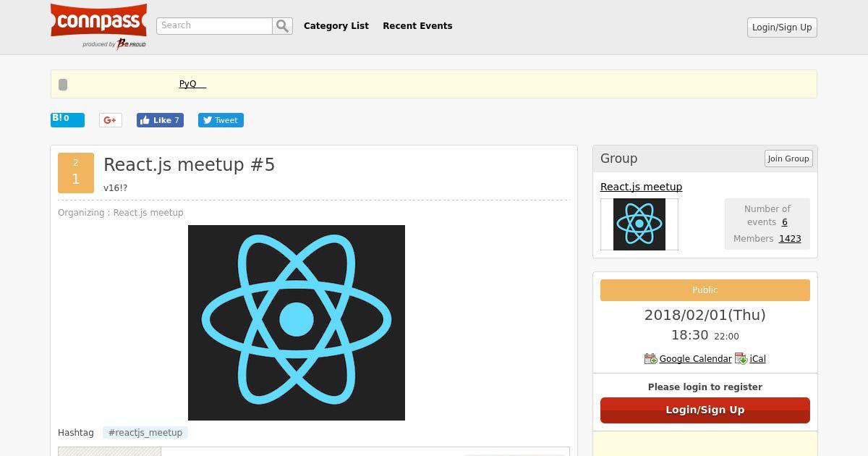The width and height of the screenshot is (868, 456).
Task: Click the v16!? subtitle text
Action: [x=116, y=188]
